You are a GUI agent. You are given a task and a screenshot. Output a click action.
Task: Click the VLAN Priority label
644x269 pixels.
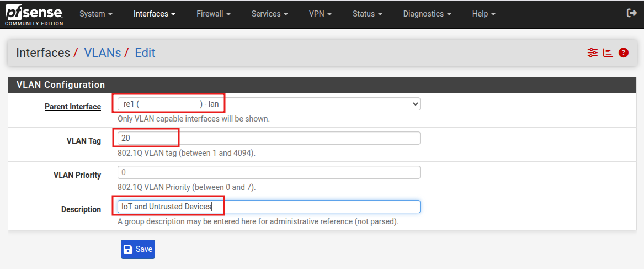point(77,175)
